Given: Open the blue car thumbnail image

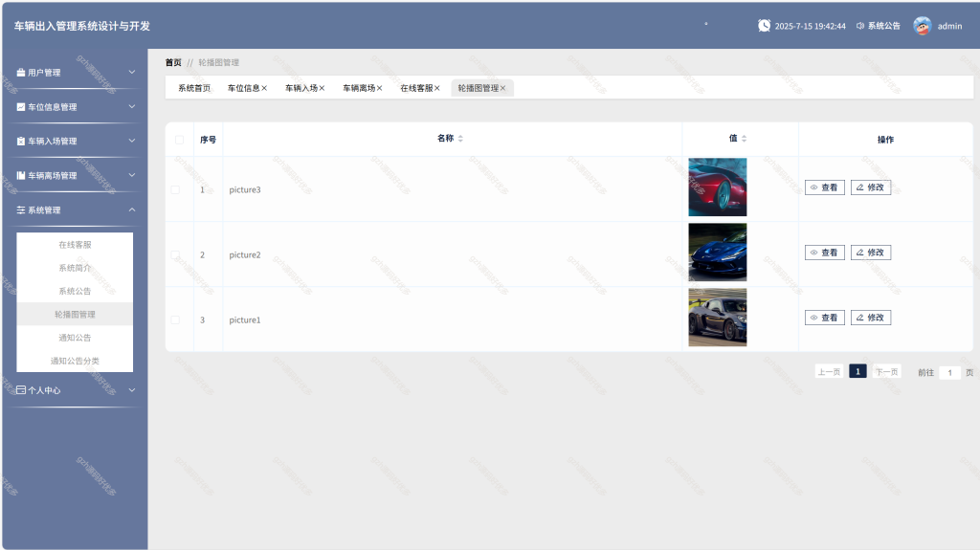Looking at the screenshot, I should 718,253.
